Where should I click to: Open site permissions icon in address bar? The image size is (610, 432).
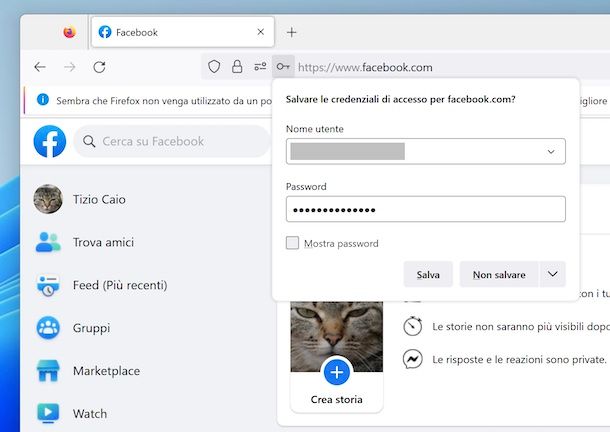[x=260, y=67]
